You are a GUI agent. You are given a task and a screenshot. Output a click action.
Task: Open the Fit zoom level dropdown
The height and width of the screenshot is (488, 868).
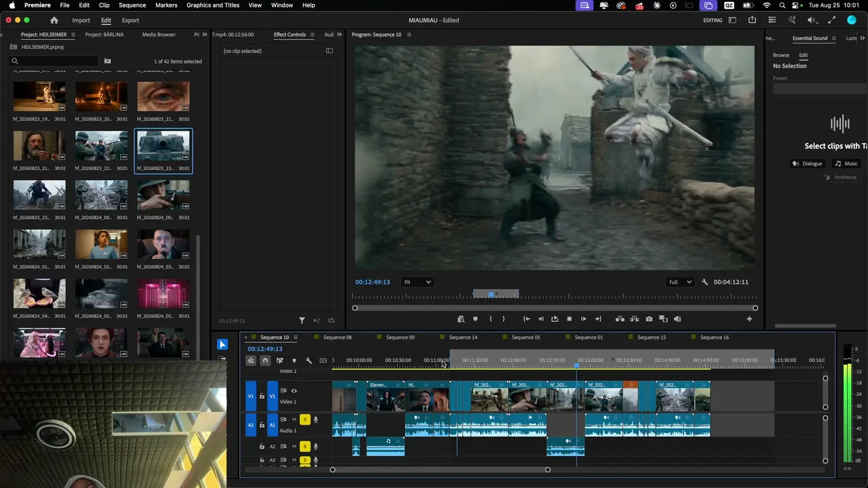417,282
